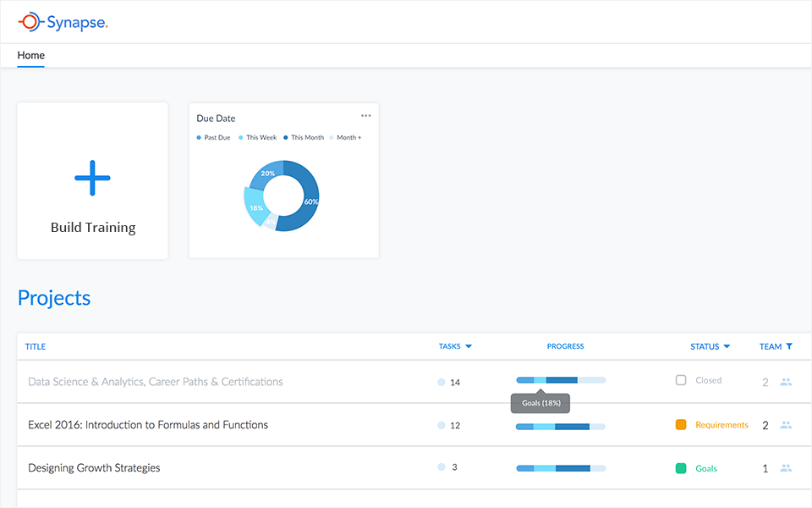812x508 pixels.
Task: Click progress bar for Designing Growth Strategies
Action: 561,468
